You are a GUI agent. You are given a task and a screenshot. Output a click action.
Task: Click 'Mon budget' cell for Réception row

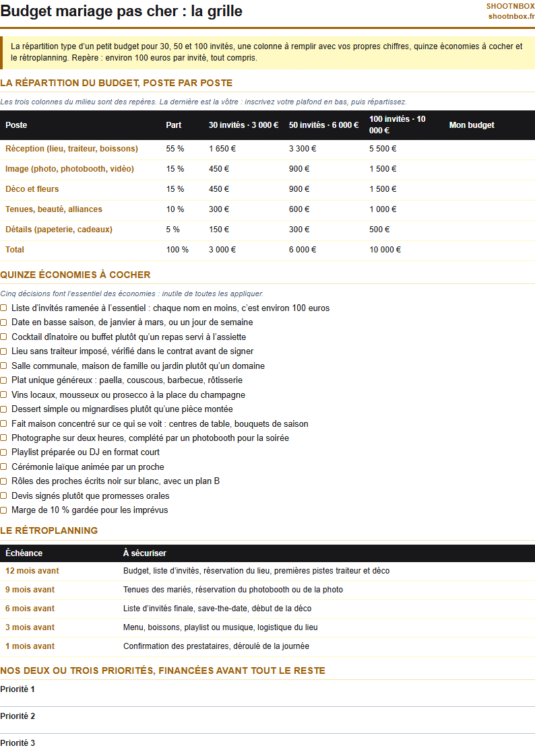[489, 149]
